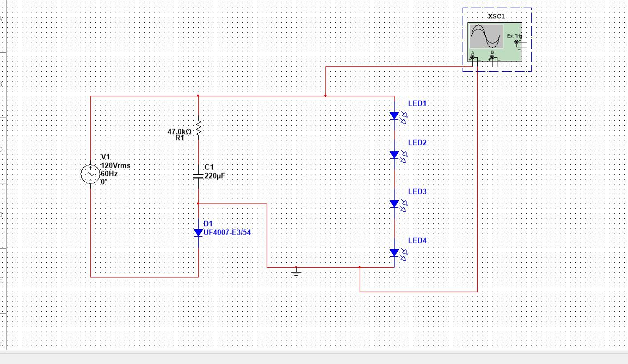Select the C1 capacitor symbol

[198, 176]
